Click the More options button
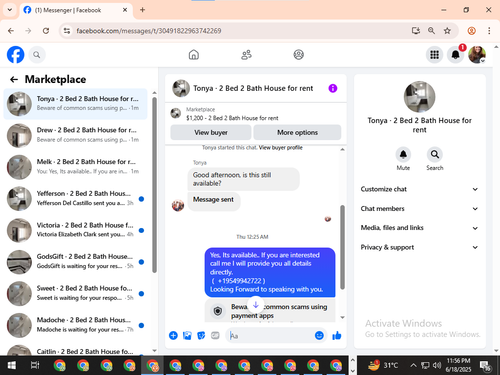The image size is (500, 375). [297, 133]
